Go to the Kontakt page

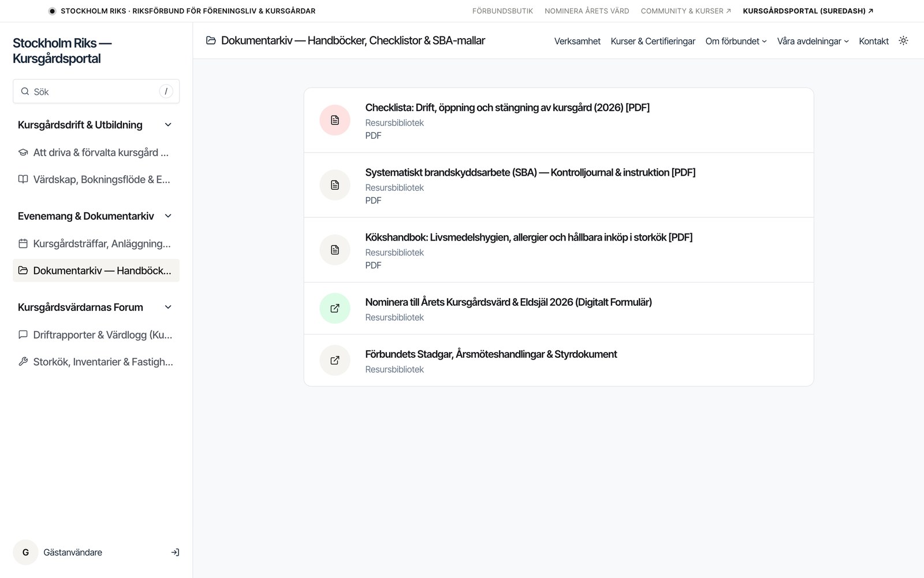point(873,41)
